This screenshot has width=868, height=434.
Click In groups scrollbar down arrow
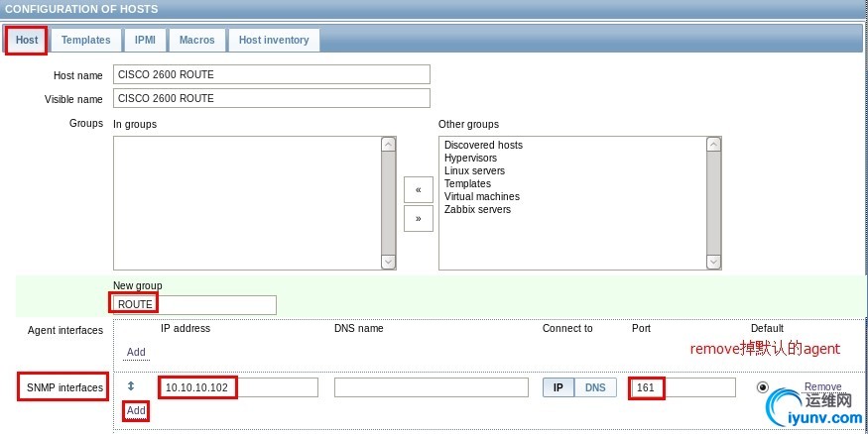point(389,262)
